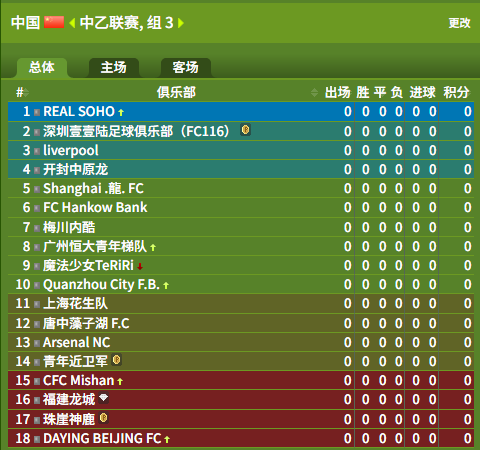The image size is (480, 450).
Task: Click up arrow beside Quanzhou City F.B.
Action: tap(166, 285)
